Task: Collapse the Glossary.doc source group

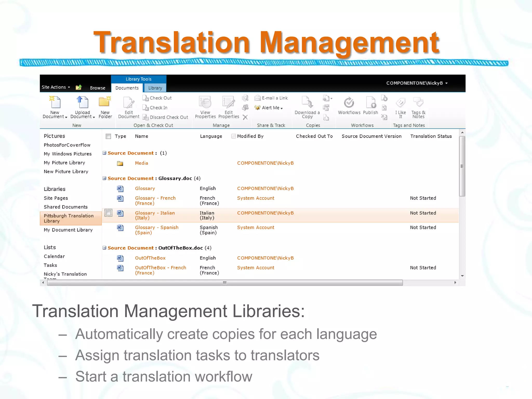Action: pyautogui.click(x=104, y=178)
